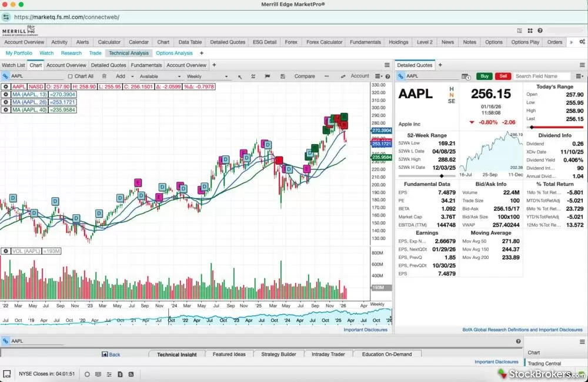This screenshot has height=382, width=588.
Task: Select the crosshair pointer tool
Action: (240, 77)
